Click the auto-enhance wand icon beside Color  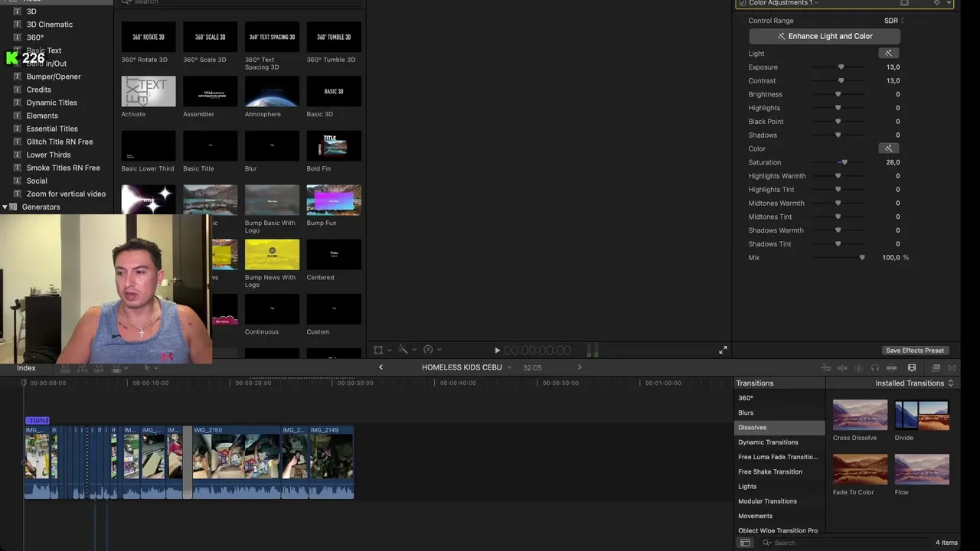point(888,148)
